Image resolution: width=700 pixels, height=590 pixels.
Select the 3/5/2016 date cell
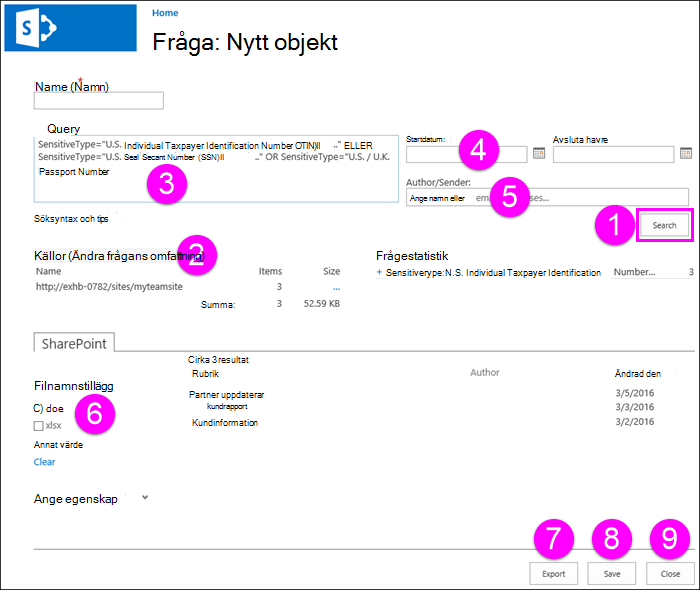pos(635,393)
